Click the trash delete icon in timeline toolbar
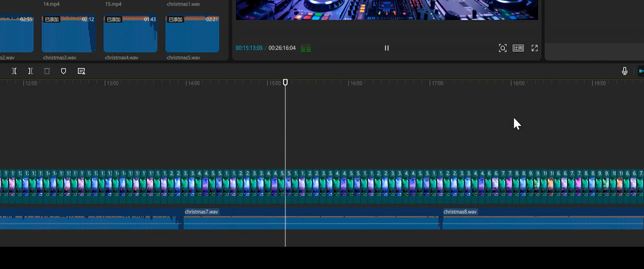This screenshot has height=269, width=644. point(47,71)
